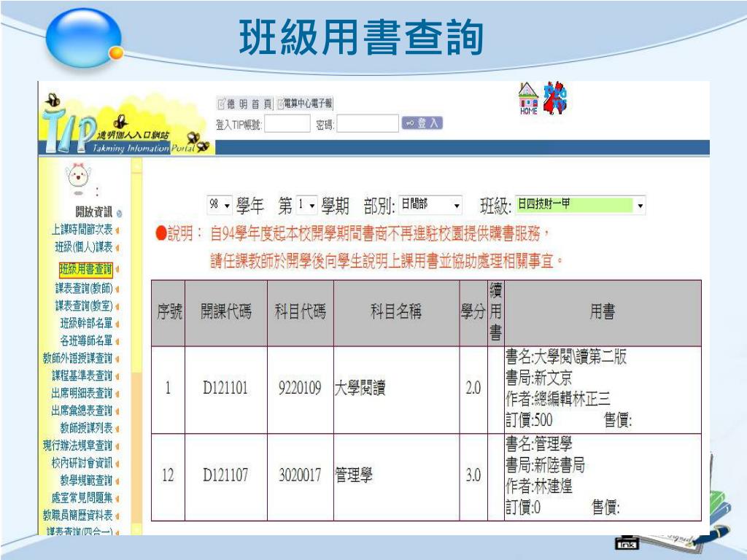Open the 學年 year dropdown showing 98
Image resolution: width=747 pixels, height=560 pixels.
(219, 205)
